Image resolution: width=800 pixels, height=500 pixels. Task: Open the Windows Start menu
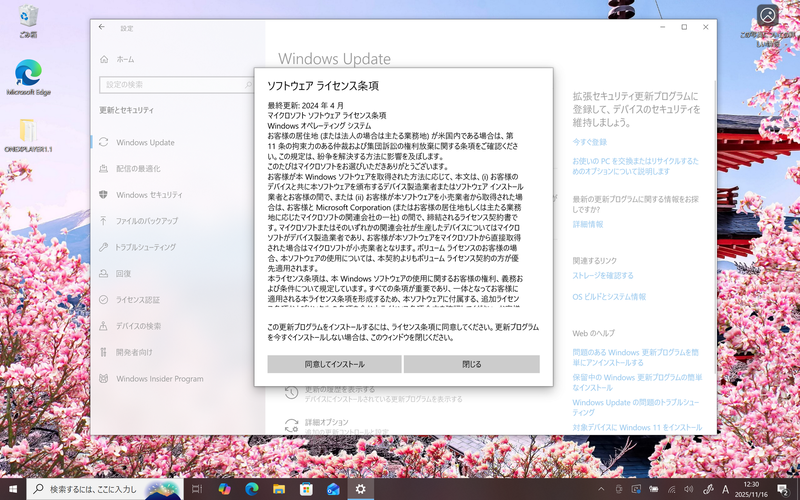(x=13, y=489)
